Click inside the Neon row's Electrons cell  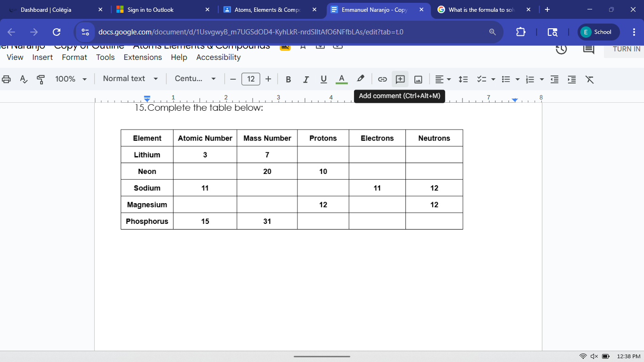click(x=377, y=171)
